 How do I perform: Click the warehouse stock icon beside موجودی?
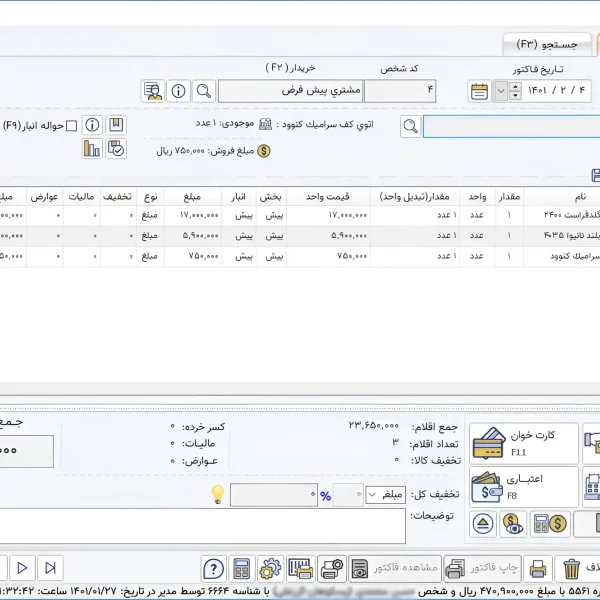tap(265, 124)
